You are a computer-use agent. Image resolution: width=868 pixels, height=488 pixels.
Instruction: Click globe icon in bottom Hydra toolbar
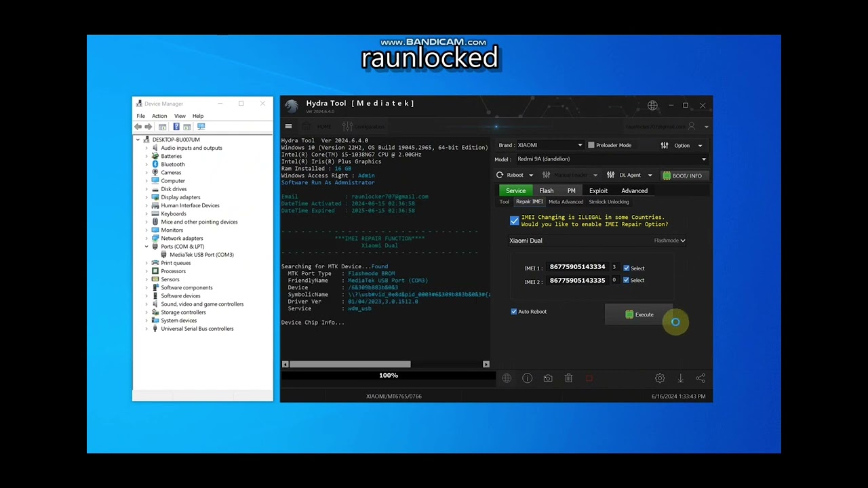[x=507, y=378]
